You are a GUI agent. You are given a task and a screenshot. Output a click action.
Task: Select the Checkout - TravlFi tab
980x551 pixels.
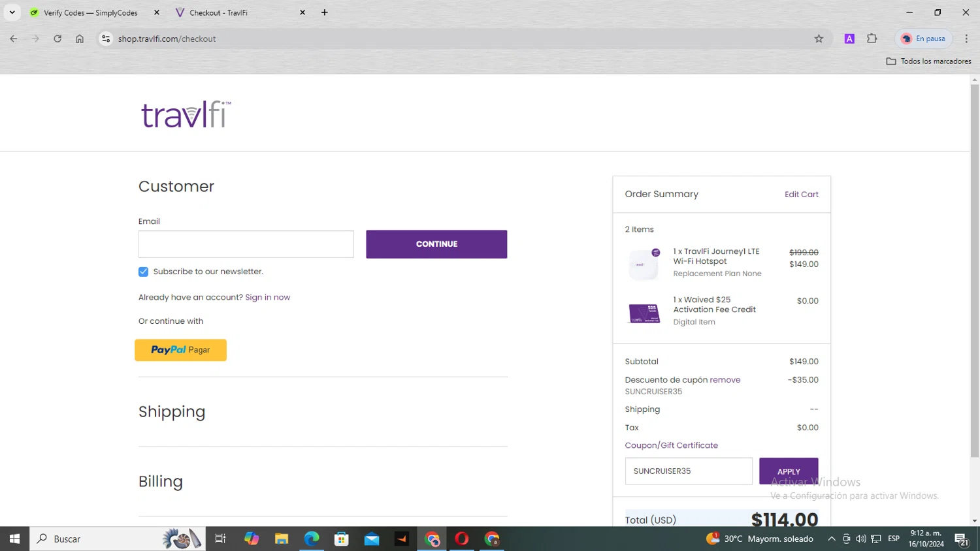click(x=218, y=12)
